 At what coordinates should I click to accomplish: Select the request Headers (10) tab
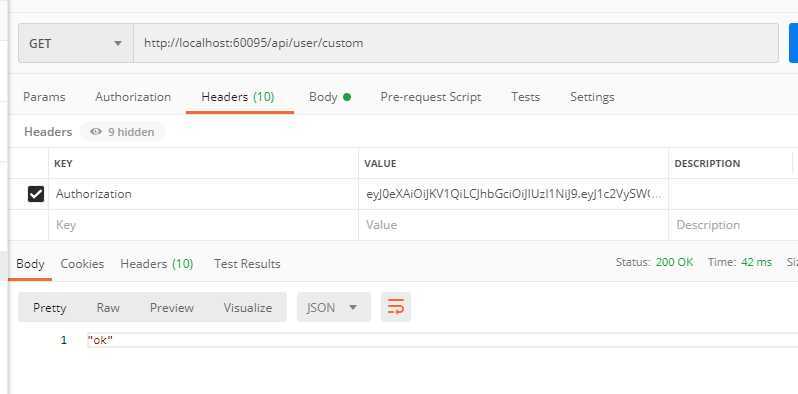tap(238, 97)
